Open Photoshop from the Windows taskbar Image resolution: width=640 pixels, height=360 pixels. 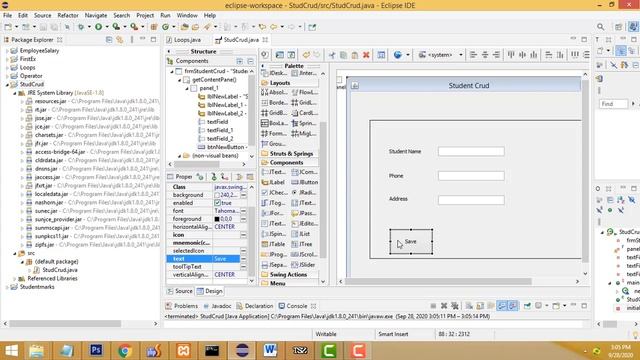tap(96, 351)
